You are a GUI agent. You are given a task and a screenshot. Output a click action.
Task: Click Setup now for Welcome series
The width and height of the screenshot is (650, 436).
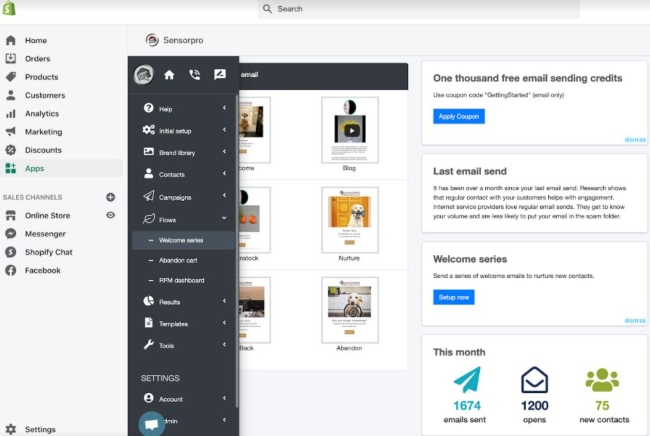coord(454,297)
